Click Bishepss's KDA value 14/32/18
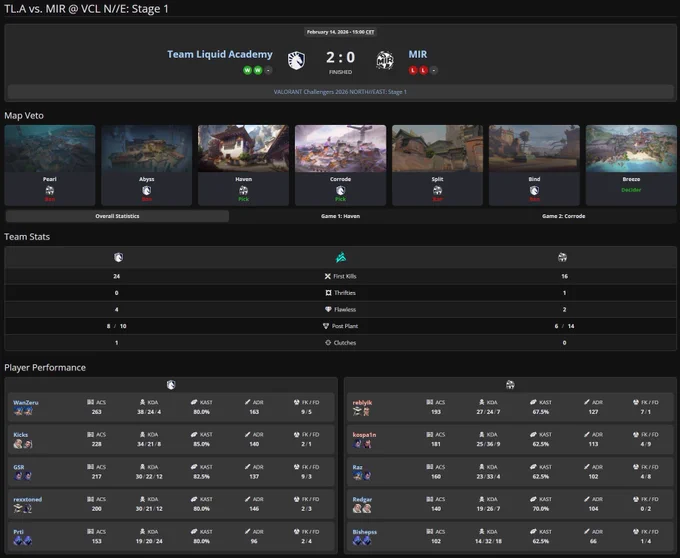The image size is (680, 558). tap(488, 541)
